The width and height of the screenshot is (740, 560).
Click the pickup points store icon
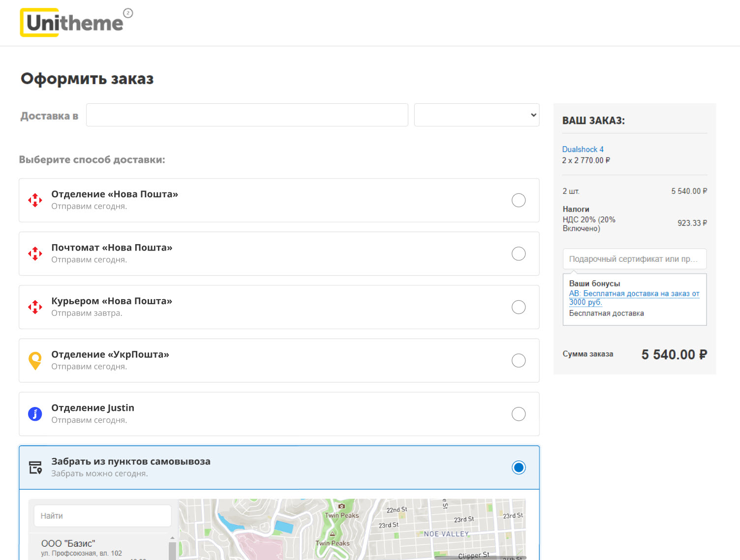[x=35, y=467]
